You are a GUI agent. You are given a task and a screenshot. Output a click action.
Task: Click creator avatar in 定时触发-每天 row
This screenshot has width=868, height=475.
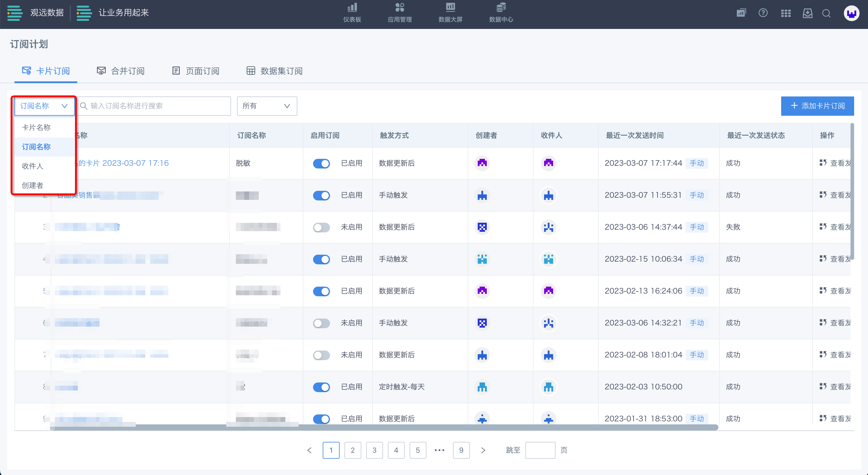482,387
